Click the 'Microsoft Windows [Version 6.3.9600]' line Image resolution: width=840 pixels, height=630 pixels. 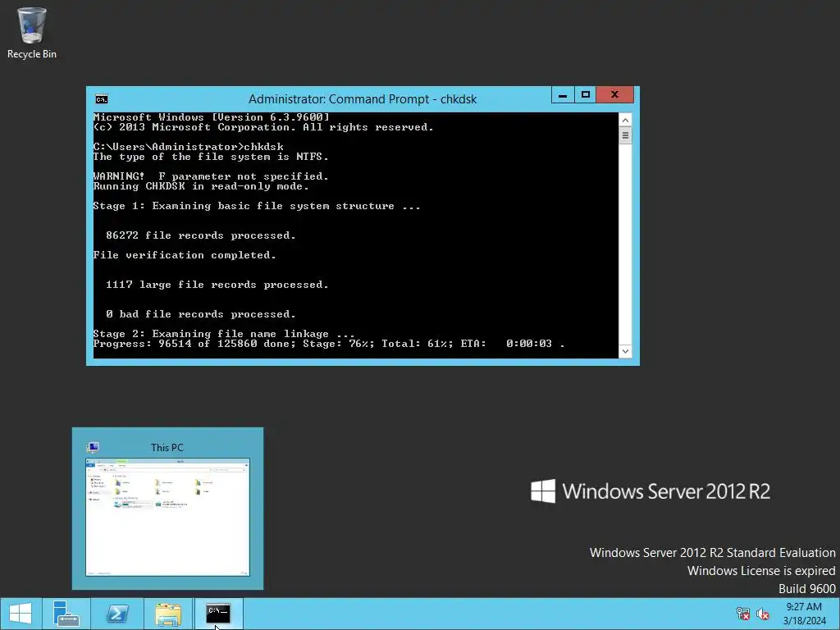(x=211, y=117)
